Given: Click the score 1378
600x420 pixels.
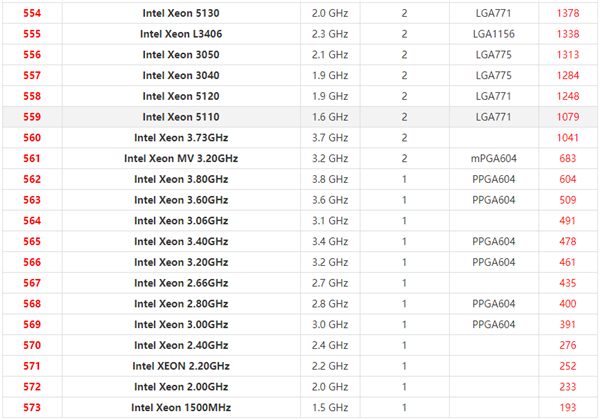Looking at the screenshot, I should tap(567, 13).
